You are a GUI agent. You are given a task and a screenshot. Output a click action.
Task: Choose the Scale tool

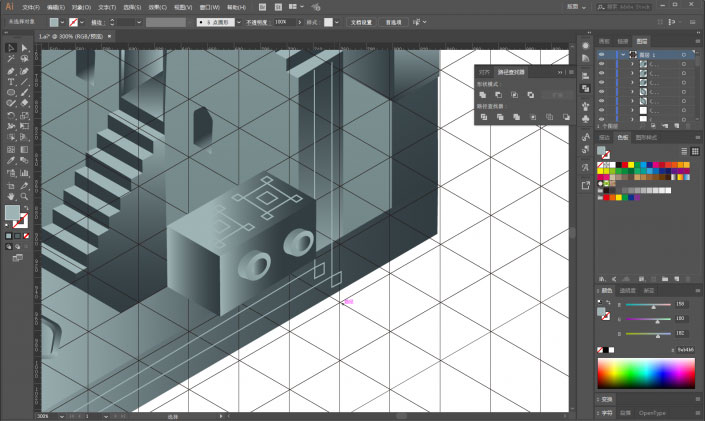click(24, 115)
